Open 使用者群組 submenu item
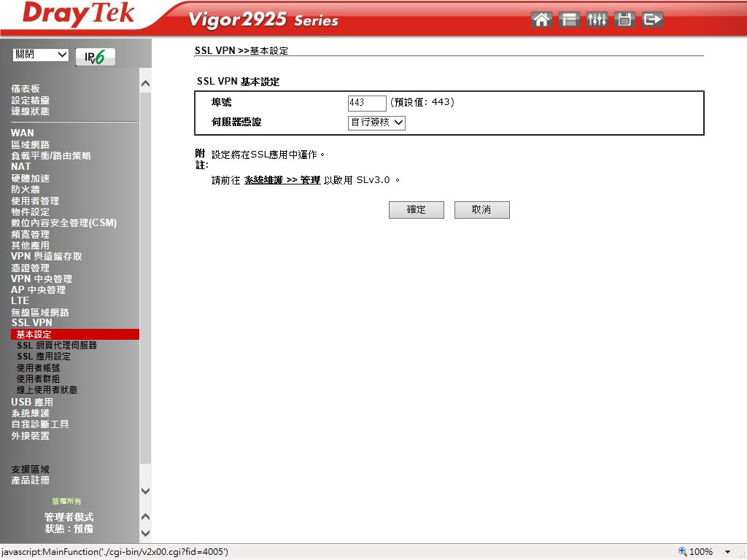747x560 pixels. point(38,378)
